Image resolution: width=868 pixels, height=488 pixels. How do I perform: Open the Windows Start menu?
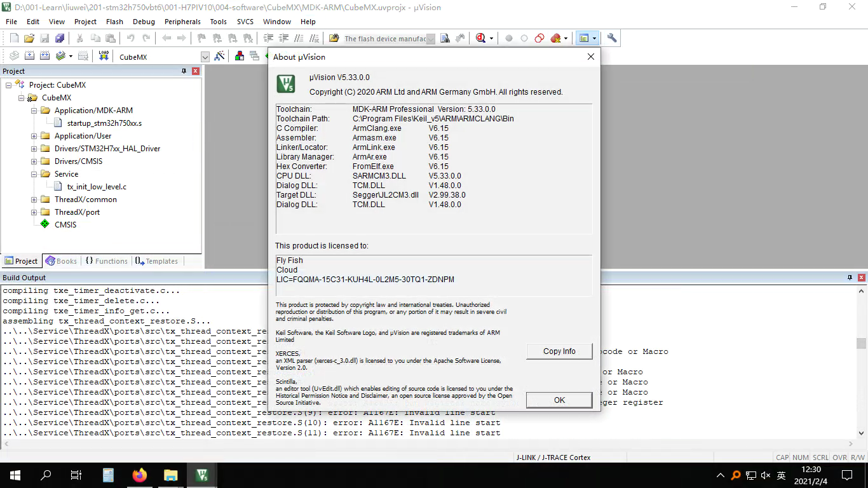pyautogui.click(x=15, y=475)
